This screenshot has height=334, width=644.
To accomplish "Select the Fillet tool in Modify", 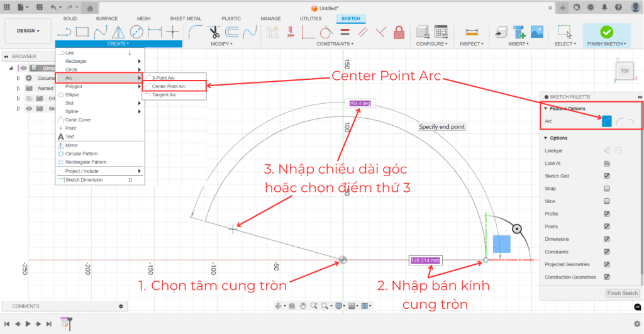I will [x=196, y=31].
